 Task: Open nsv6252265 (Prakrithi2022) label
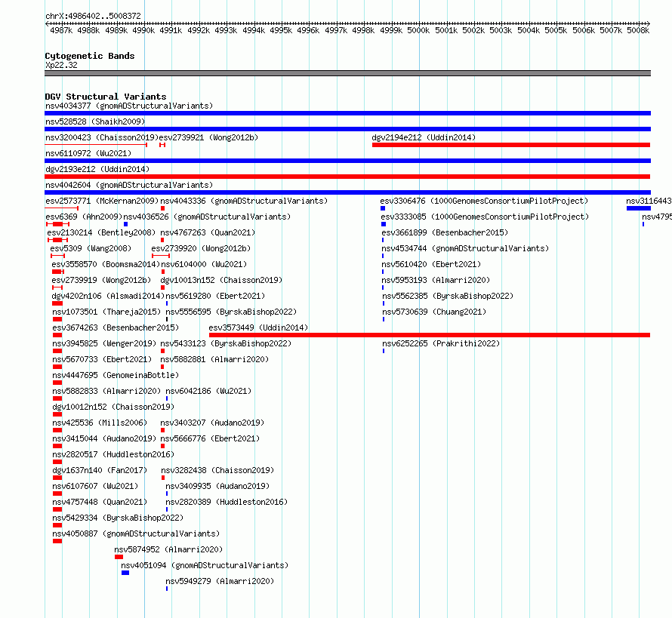441,343
